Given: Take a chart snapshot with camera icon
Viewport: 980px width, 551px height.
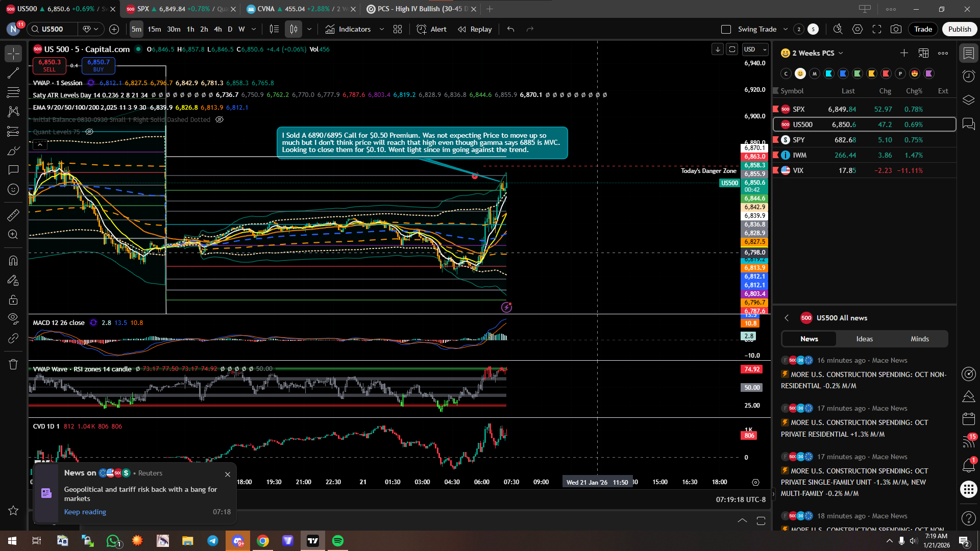Looking at the screenshot, I should pyautogui.click(x=896, y=29).
